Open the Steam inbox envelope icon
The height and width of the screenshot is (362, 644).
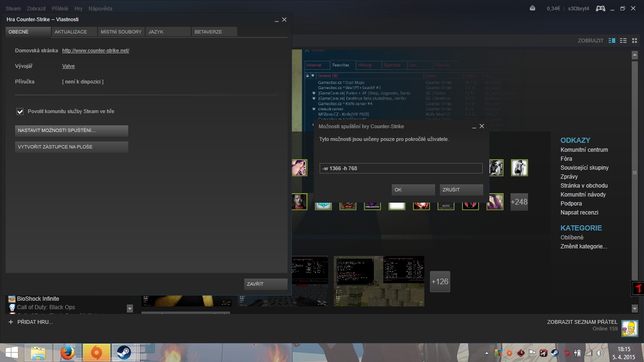[x=533, y=8]
